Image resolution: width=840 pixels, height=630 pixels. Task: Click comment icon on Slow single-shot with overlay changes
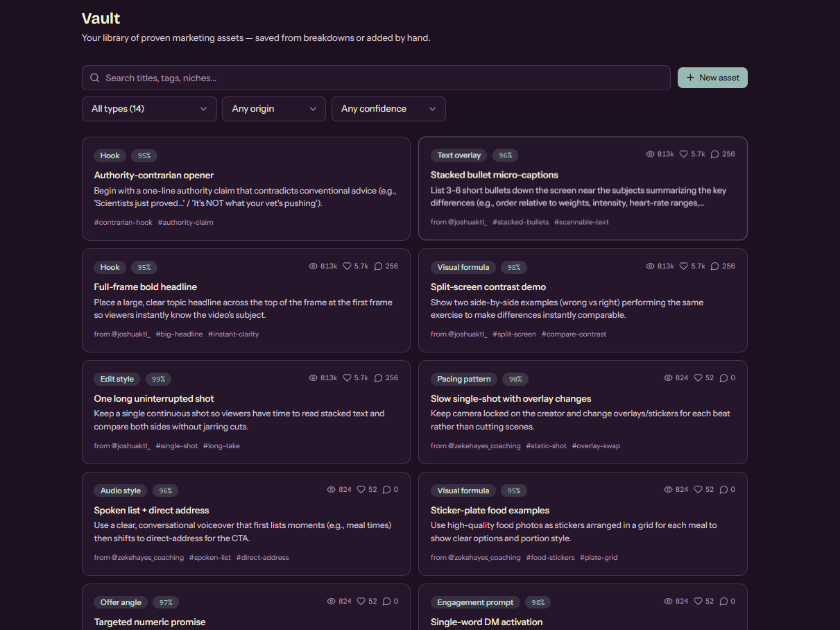coord(723,378)
